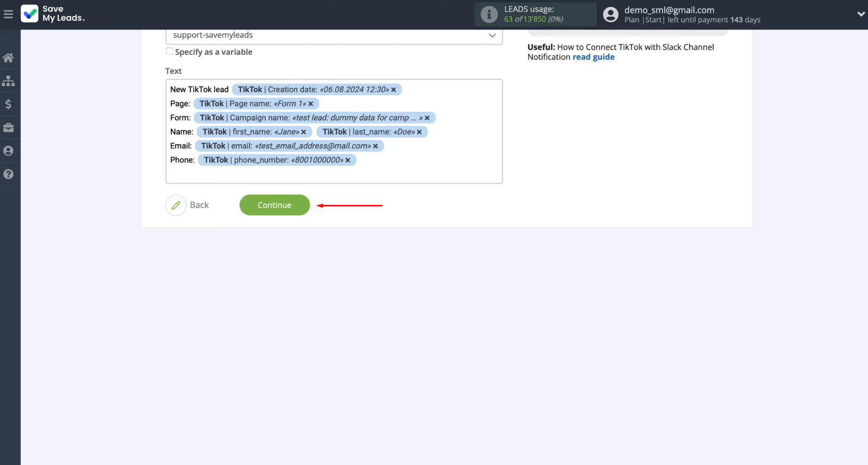Click the TikTok Creation date tag
Image resolution: width=868 pixels, height=465 pixels.
[317, 90]
